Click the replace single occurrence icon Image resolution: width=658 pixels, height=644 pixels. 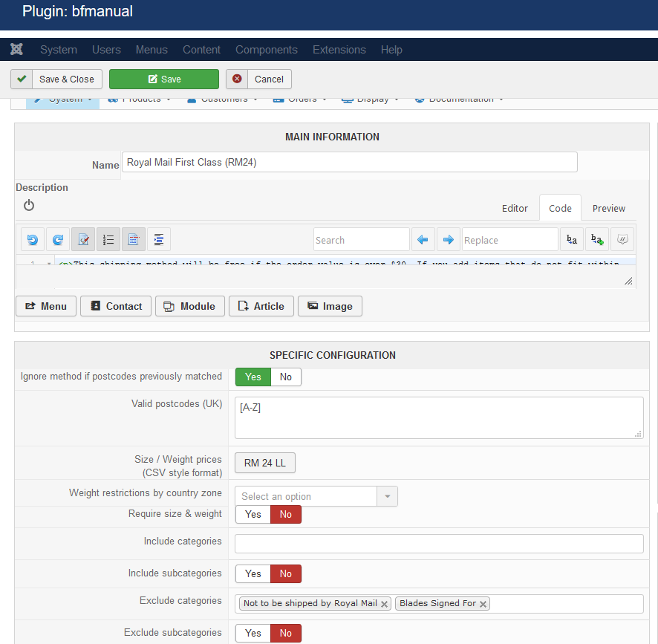click(572, 239)
